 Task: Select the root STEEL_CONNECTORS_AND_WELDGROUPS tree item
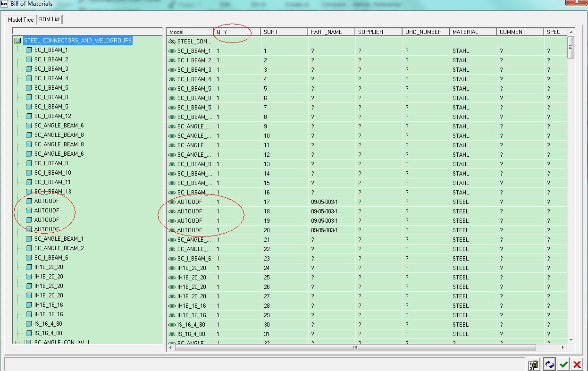pos(78,41)
